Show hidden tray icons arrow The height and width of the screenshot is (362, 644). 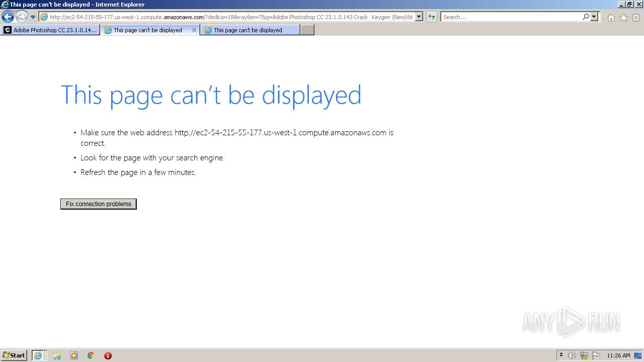point(561,355)
